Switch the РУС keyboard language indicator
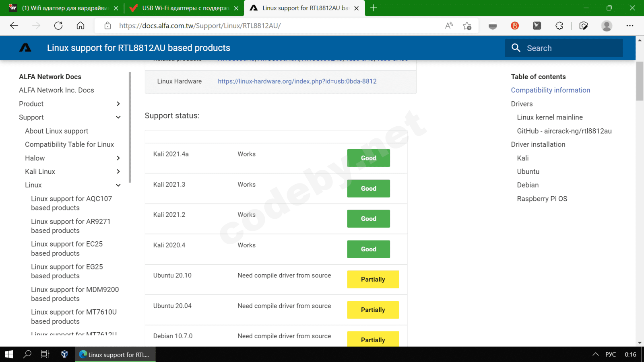Image resolution: width=644 pixels, height=362 pixels. pos(611,354)
